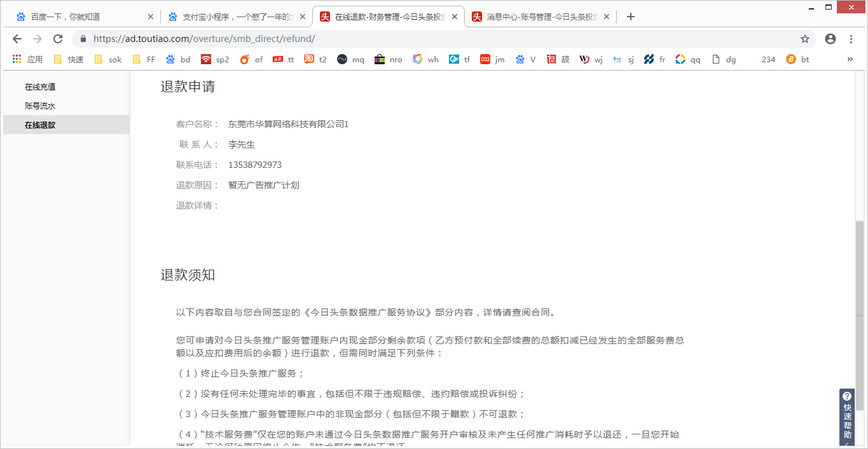Open the Chrome profile account icon
Screen dimensions: 868x449
click(830, 39)
